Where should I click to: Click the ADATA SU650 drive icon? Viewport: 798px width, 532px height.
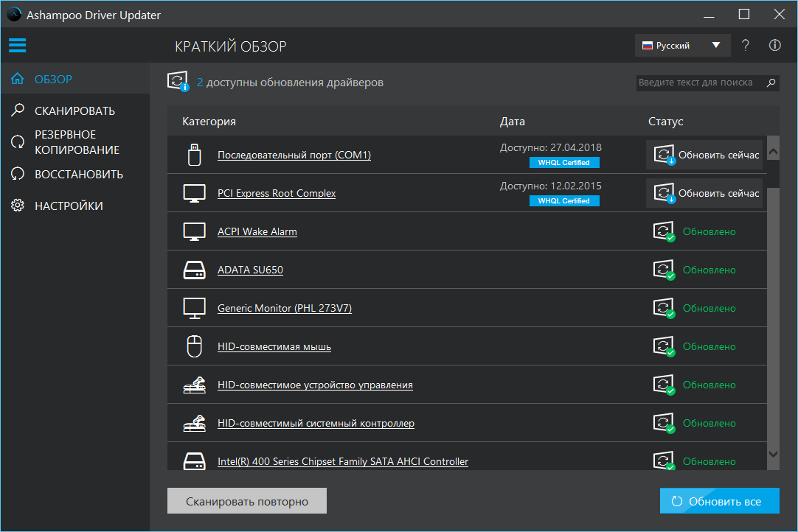[194, 270]
